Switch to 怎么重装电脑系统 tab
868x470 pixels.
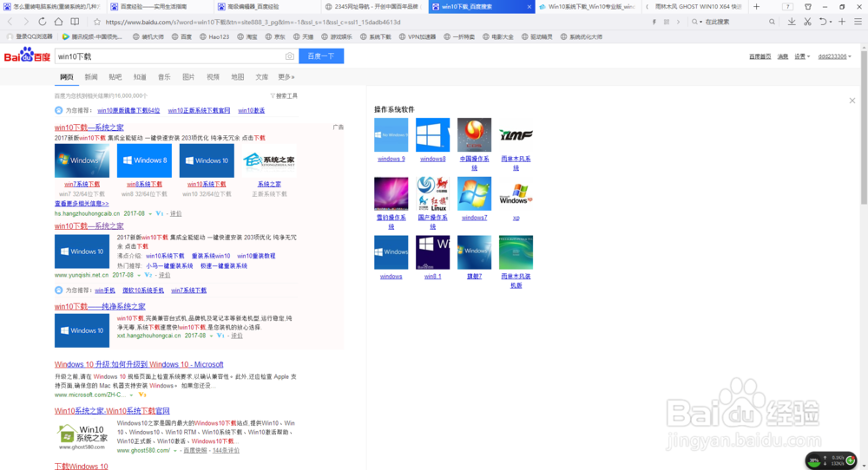click(53, 7)
